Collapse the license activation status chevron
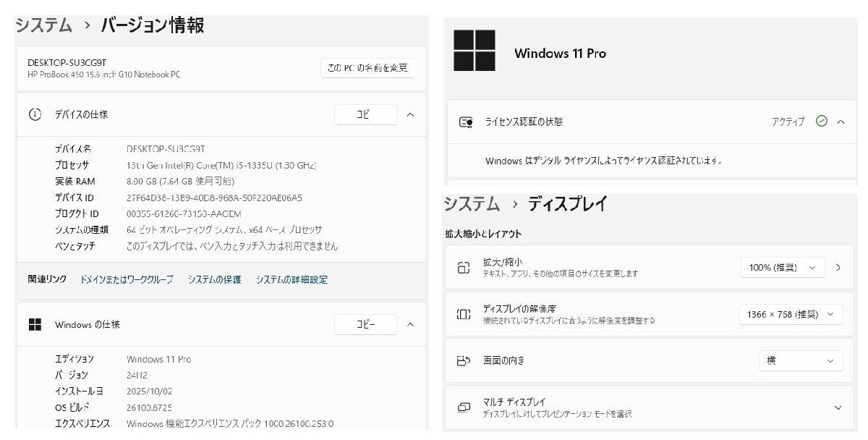Image resolution: width=868 pixels, height=440 pixels. tap(841, 122)
